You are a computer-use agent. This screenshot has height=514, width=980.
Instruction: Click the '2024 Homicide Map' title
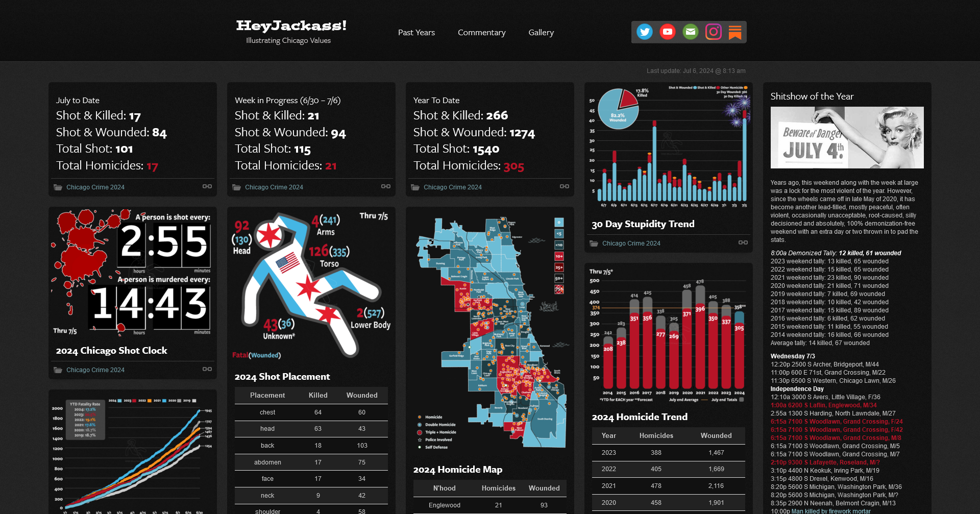click(458, 470)
